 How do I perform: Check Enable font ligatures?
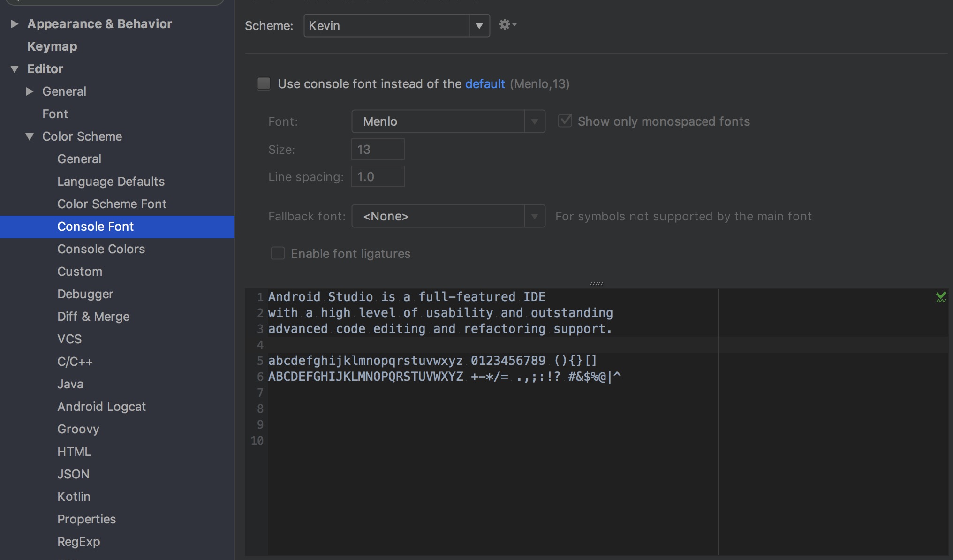278,253
